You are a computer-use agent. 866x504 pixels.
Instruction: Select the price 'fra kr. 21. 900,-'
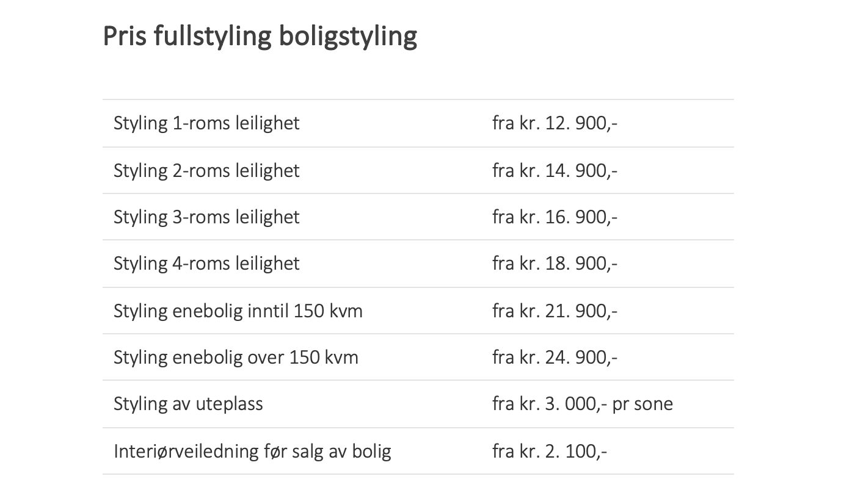click(555, 311)
